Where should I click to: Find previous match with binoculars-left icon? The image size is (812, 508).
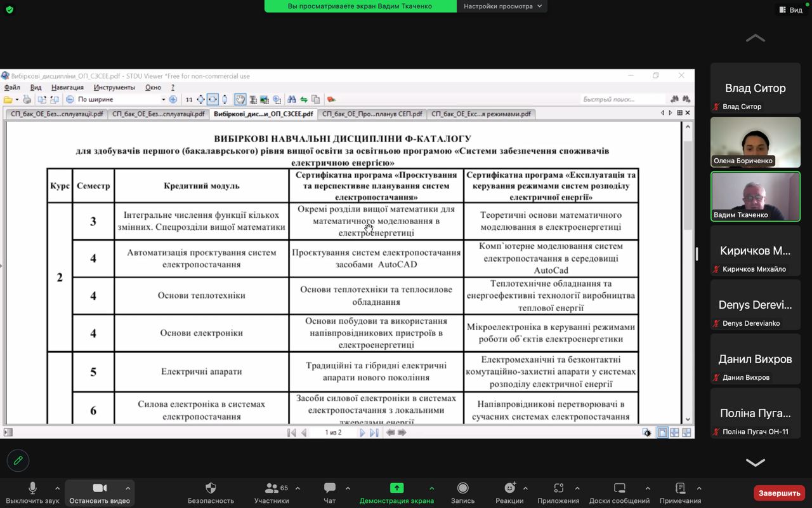(674, 99)
